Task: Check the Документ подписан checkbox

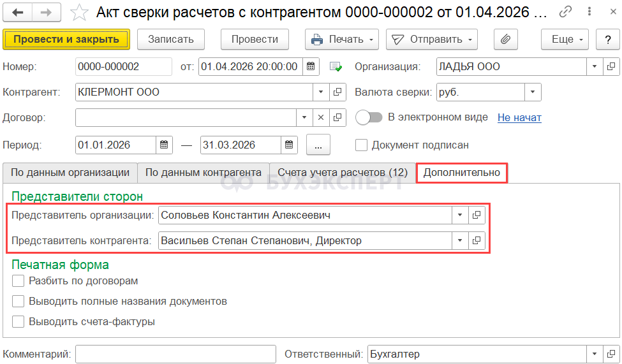Action: coord(361,145)
